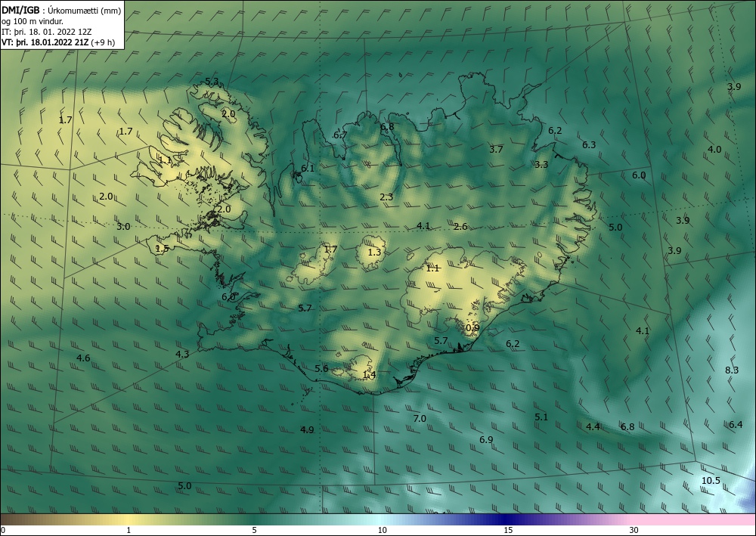Click the 5.3 value at the northern Westfjords tip
Image resolution: width=756 pixels, height=536 pixels.
coord(212,82)
